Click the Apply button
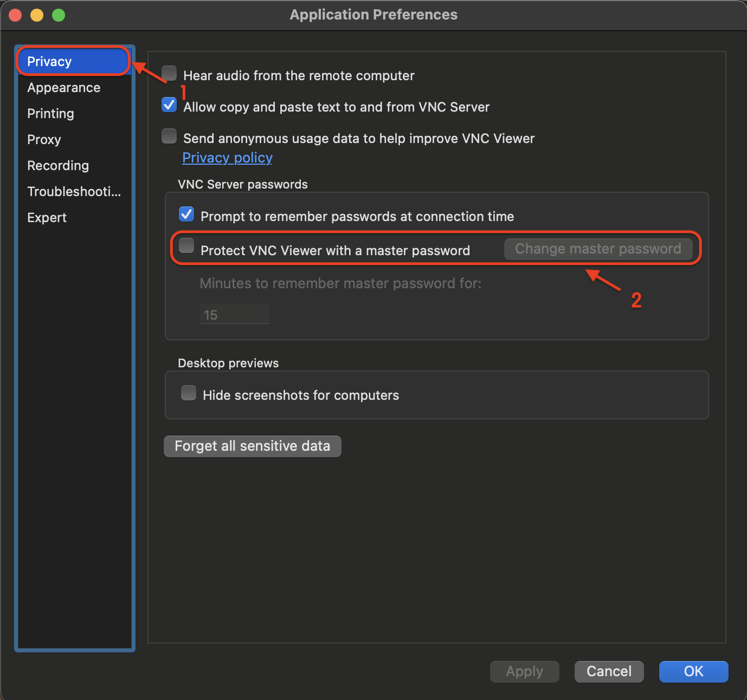The image size is (747, 700). click(524, 671)
